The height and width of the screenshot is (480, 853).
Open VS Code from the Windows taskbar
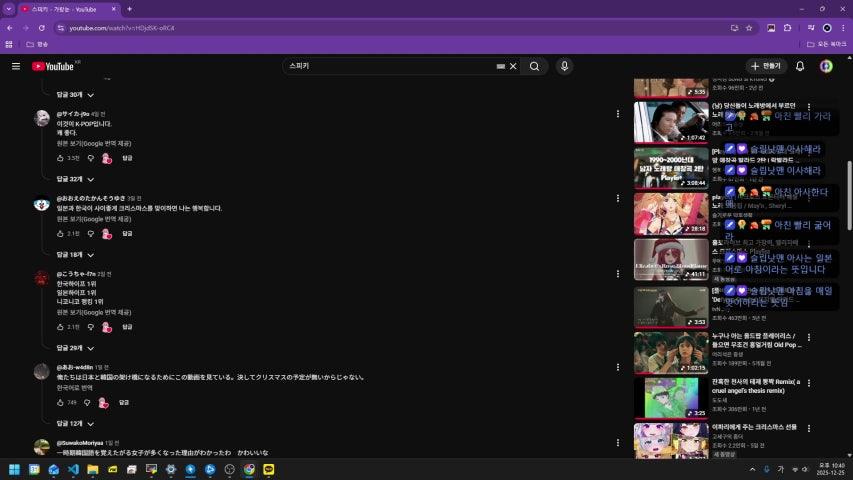[73, 469]
